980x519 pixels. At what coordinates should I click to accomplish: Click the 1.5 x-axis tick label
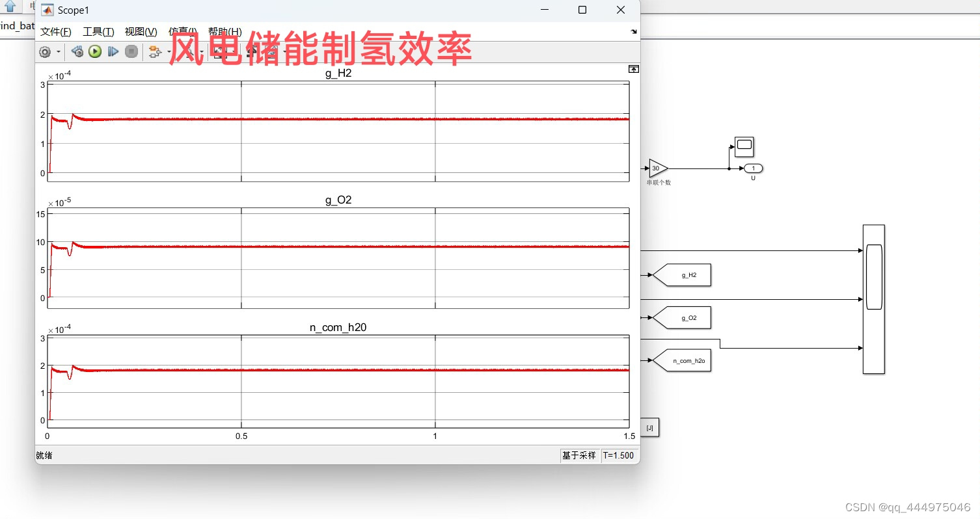tap(629, 436)
